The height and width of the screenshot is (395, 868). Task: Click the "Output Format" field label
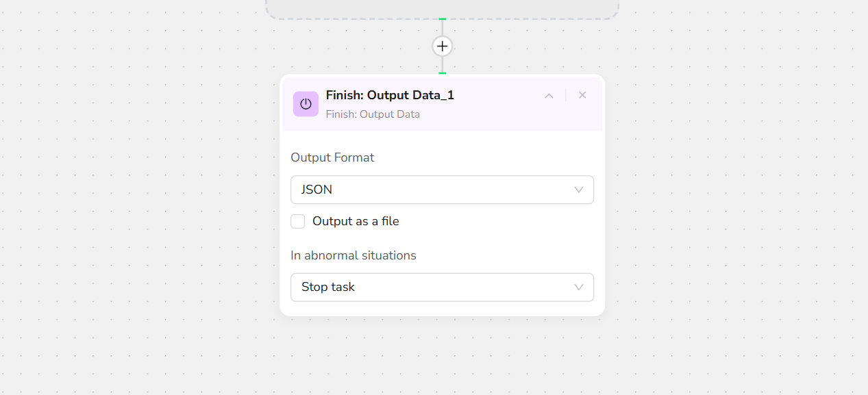pos(332,157)
